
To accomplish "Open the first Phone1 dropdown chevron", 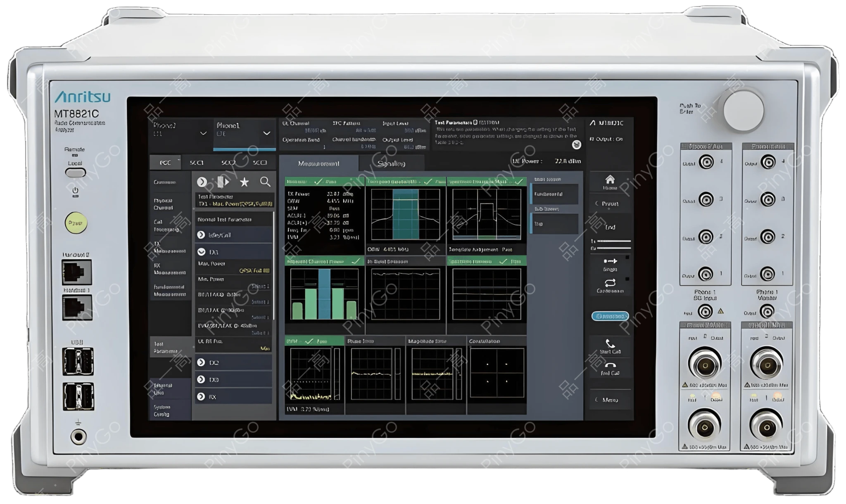I will coord(203,133).
